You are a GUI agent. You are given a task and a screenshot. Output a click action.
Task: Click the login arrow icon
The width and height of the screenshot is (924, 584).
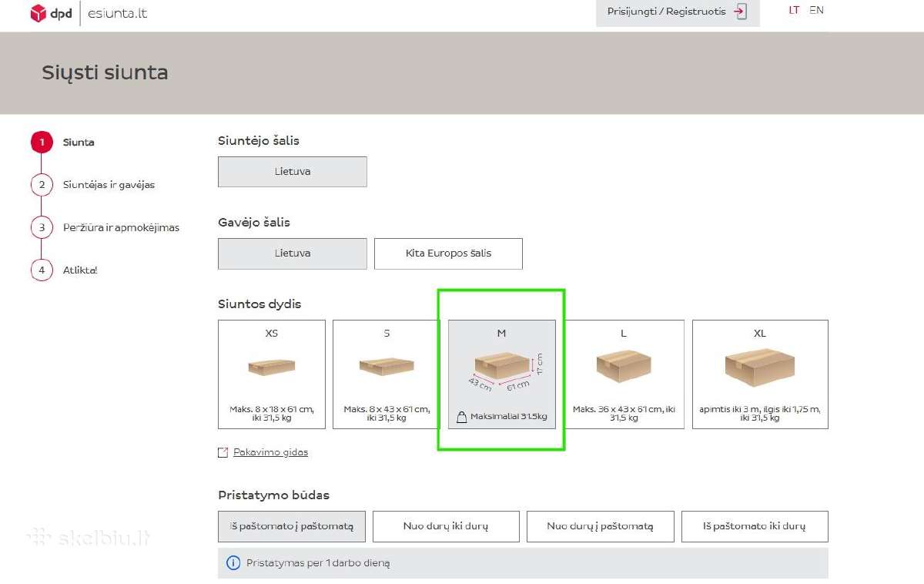[740, 12]
